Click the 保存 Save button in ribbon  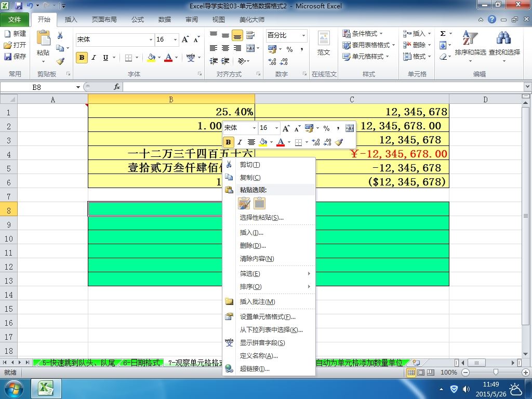click(15, 56)
